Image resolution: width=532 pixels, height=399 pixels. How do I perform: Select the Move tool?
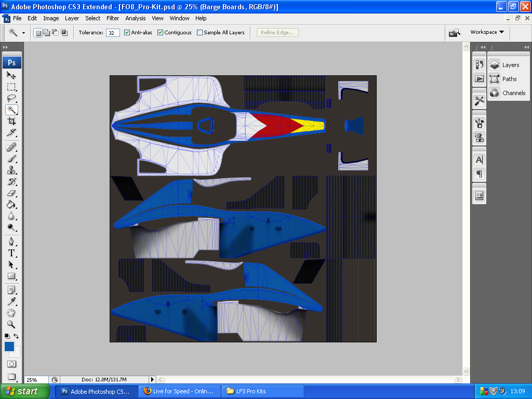pos(11,75)
